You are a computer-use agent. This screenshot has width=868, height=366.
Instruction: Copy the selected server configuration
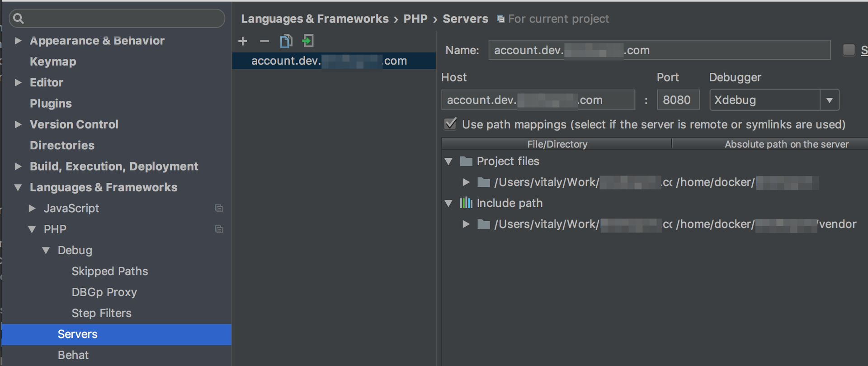point(286,41)
